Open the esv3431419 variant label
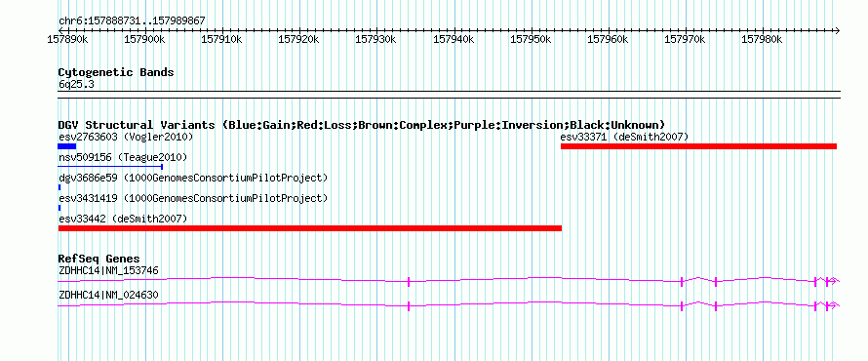The width and height of the screenshot is (868, 361). click(x=193, y=198)
